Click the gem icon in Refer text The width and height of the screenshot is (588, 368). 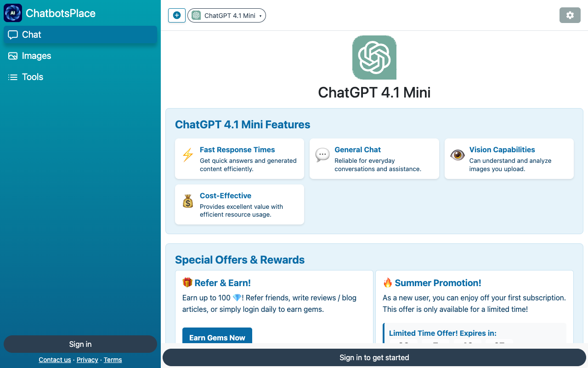tap(237, 298)
